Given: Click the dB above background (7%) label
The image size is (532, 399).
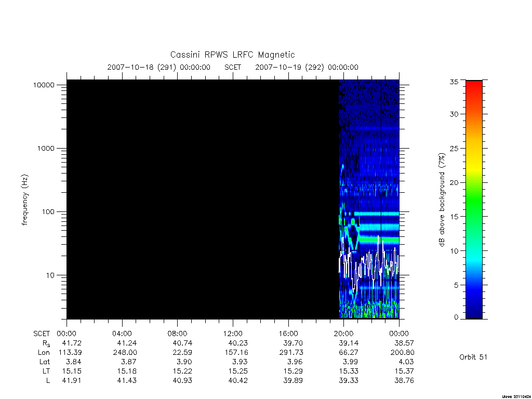Looking at the screenshot, I should click(x=442, y=200).
